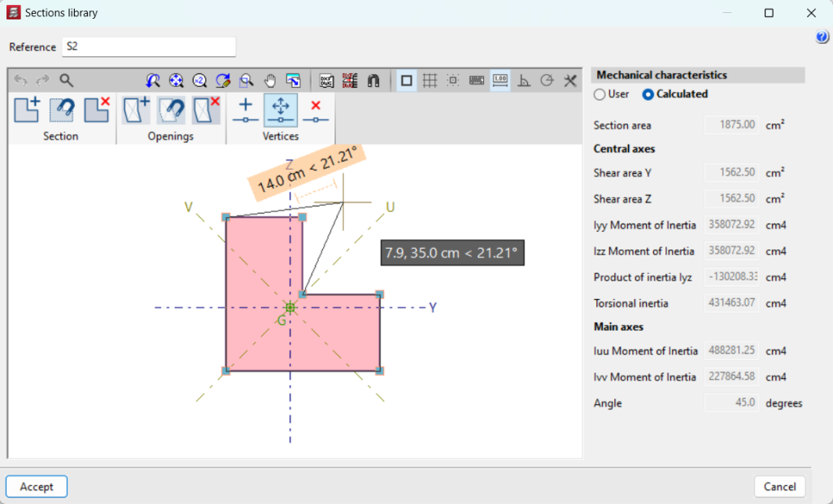Click the protractor angle measurement icon
This screenshot has width=833, height=504.
(x=523, y=80)
